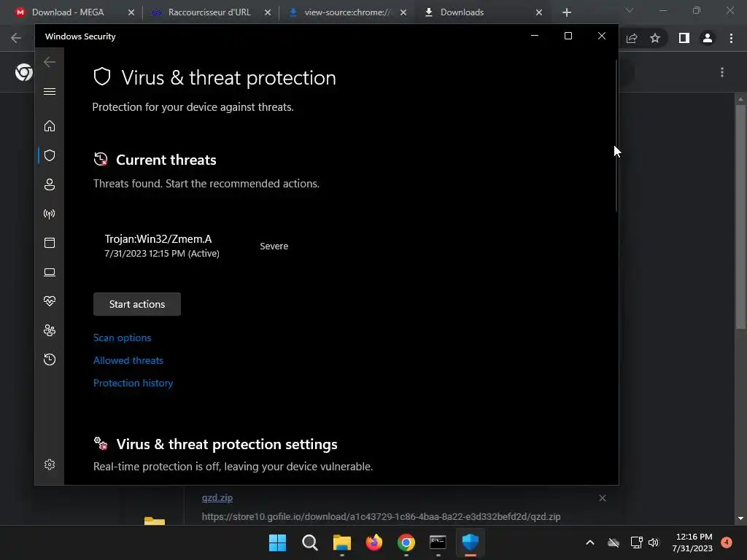Close the Raccourcisseur d'URL tab

pos(268,12)
